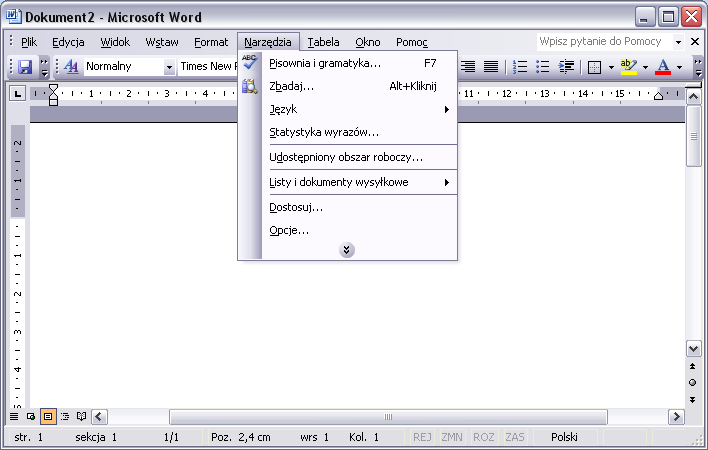
Task: Switch to Normal view icon
Action: [14, 416]
